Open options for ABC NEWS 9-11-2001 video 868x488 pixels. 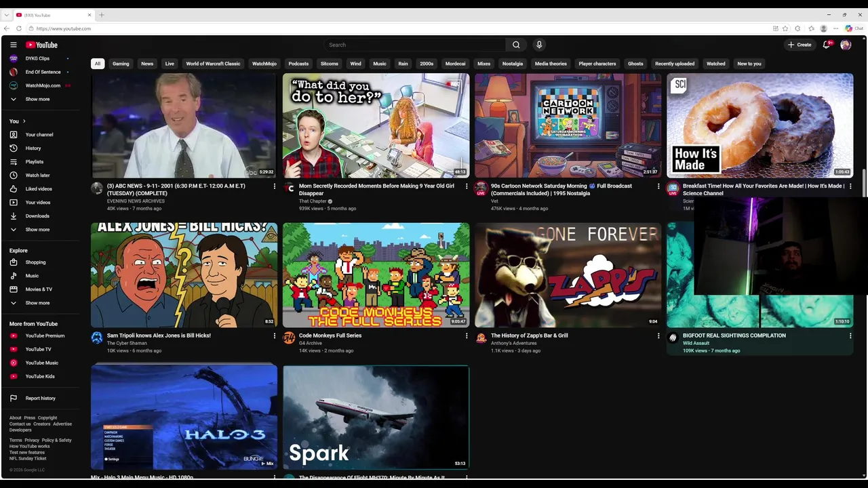(x=275, y=186)
